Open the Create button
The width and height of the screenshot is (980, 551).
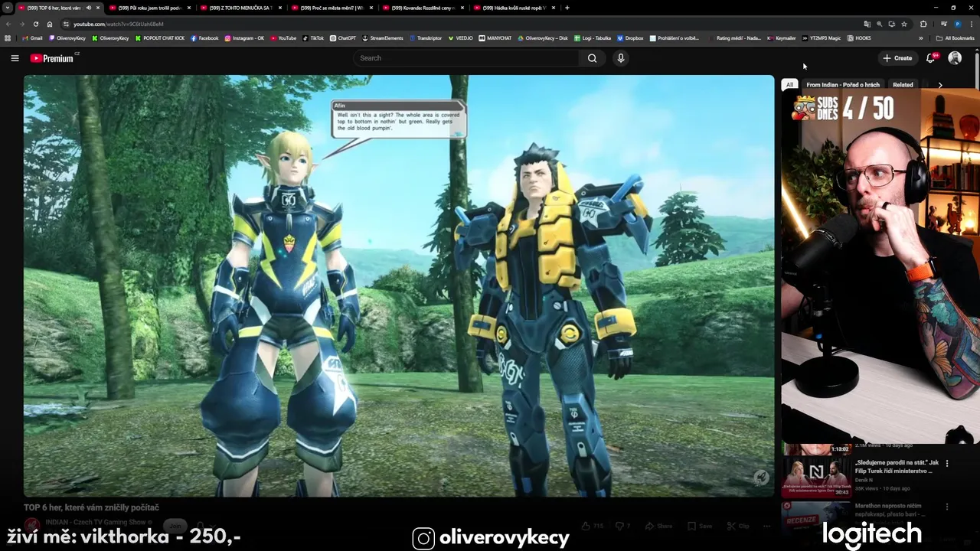(897, 58)
